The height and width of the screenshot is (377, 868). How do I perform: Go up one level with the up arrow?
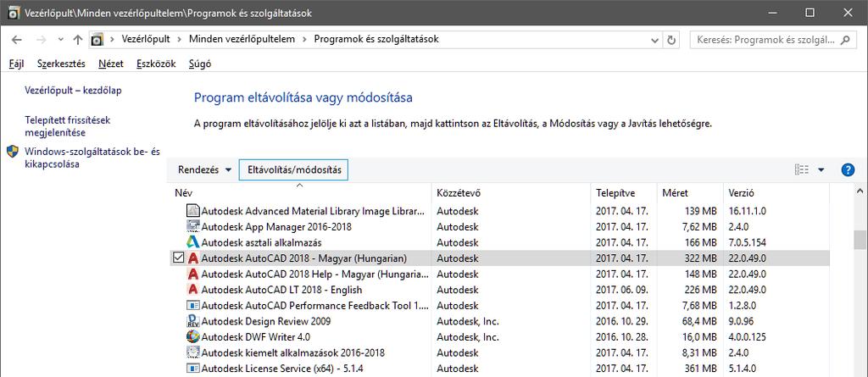[x=77, y=40]
